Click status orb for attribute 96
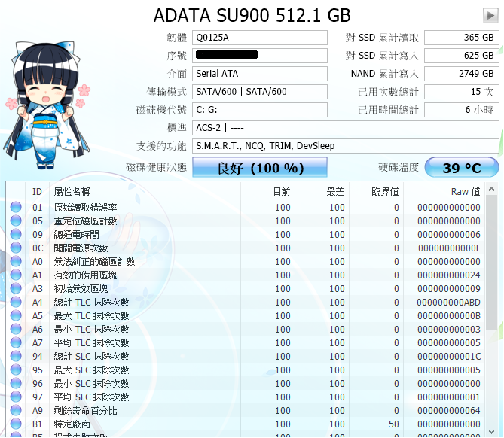 point(16,383)
